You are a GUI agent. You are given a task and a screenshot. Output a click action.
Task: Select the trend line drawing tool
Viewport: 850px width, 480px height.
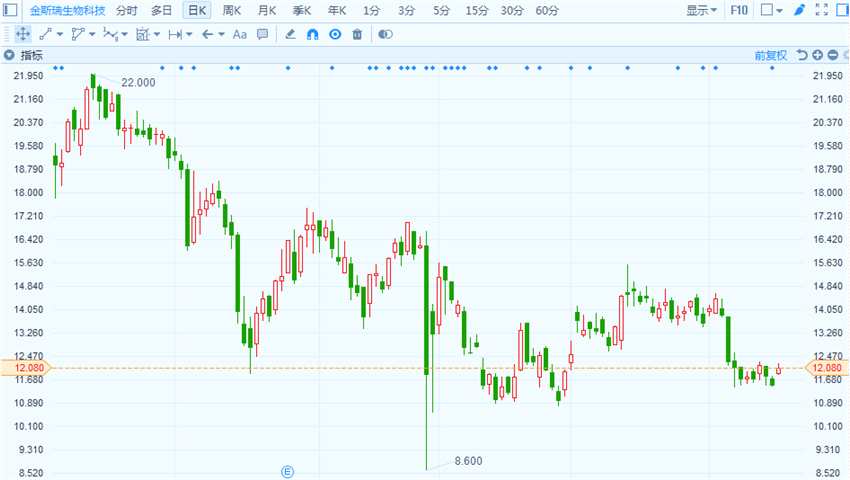(x=46, y=34)
